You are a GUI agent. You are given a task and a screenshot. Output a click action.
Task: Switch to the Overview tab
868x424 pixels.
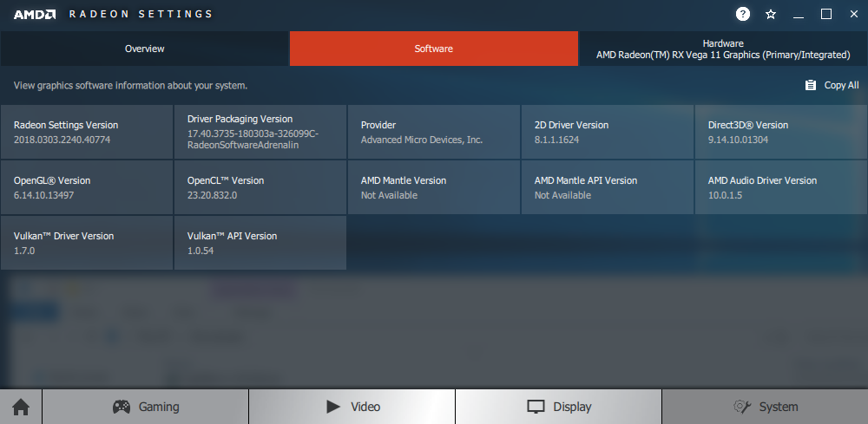144,49
